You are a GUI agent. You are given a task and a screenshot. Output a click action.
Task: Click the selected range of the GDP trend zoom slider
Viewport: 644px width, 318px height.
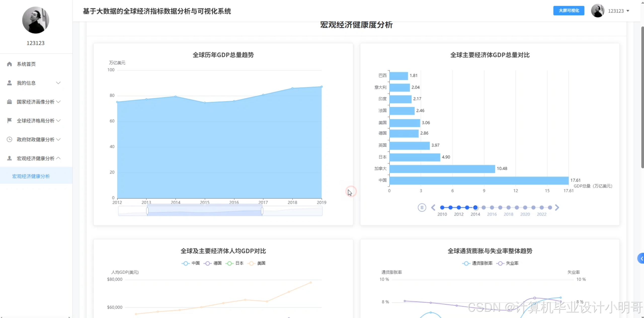[205, 211]
